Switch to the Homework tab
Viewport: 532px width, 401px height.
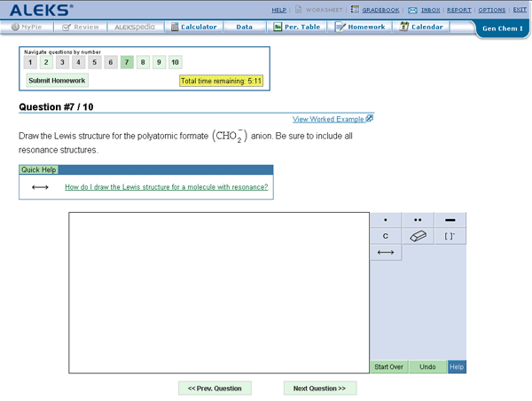(x=361, y=28)
